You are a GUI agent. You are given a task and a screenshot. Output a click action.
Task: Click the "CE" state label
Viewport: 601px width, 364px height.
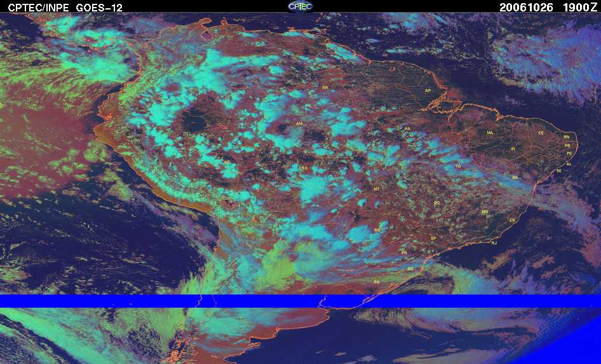541,133
